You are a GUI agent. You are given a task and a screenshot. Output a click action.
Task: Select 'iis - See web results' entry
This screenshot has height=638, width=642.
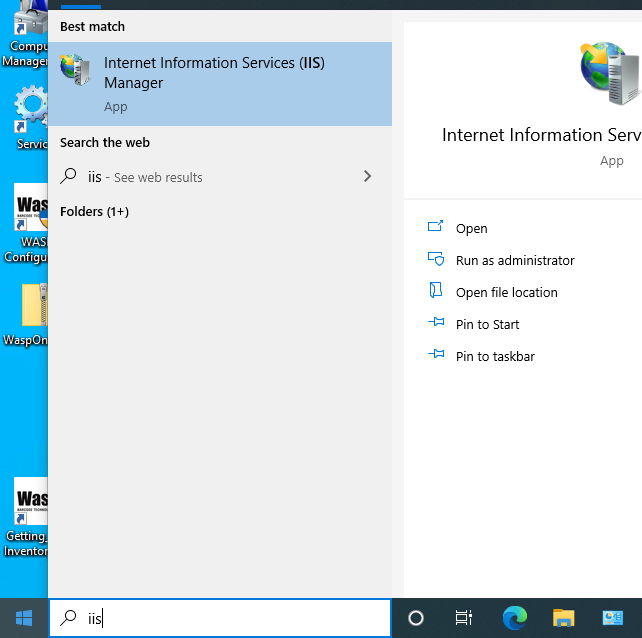[x=220, y=177]
